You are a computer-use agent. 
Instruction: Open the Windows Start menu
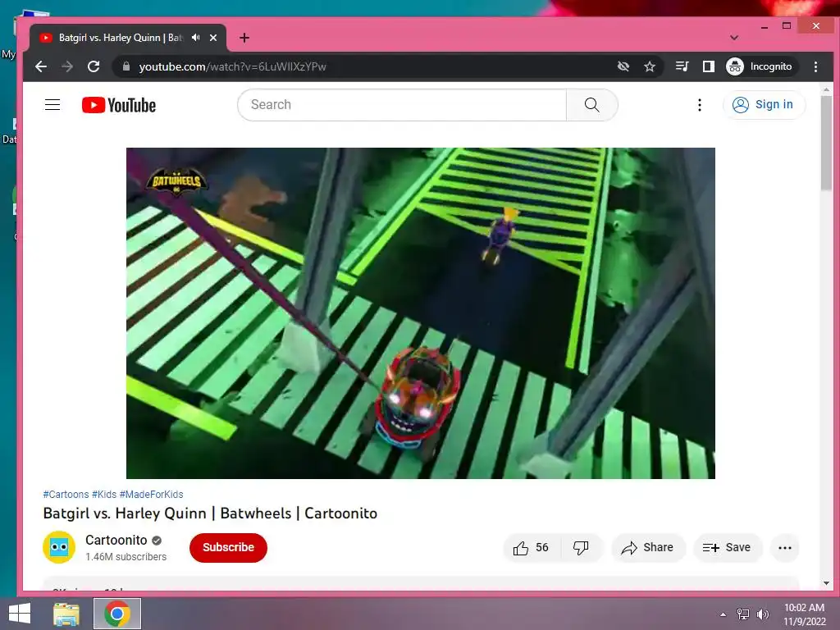pyautogui.click(x=20, y=614)
